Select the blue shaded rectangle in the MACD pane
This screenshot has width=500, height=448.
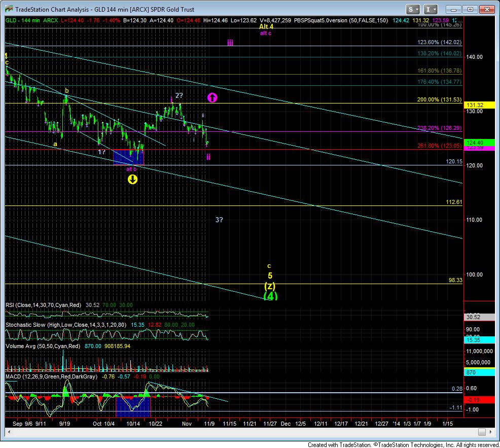pyautogui.click(x=133, y=407)
